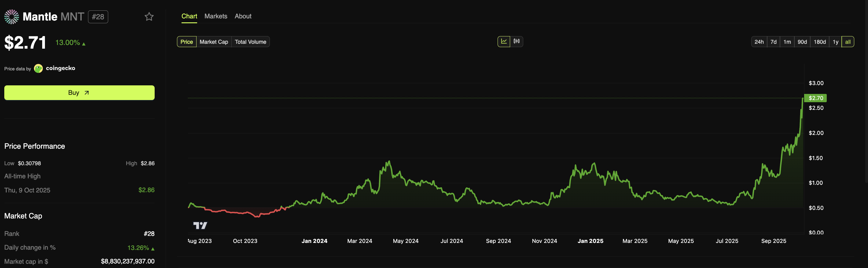Screen dimensions: 868x268
Task: Add Mantle to favorites with star icon
Action: tap(149, 17)
